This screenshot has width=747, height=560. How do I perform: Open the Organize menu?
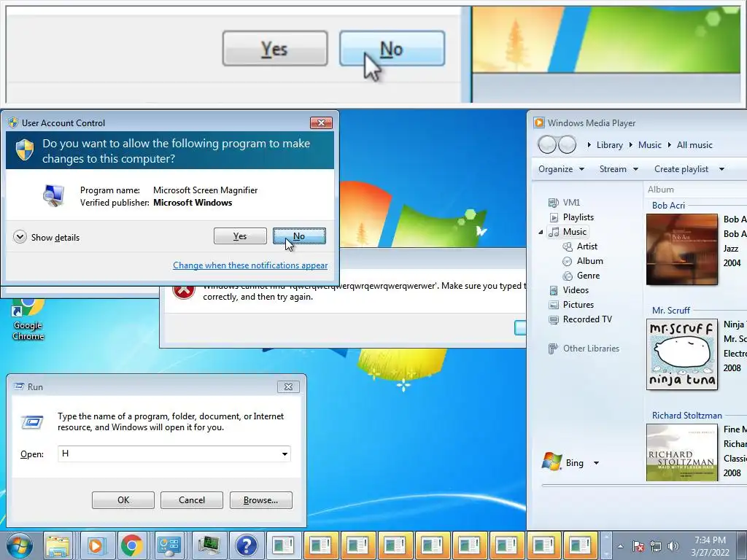561,169
